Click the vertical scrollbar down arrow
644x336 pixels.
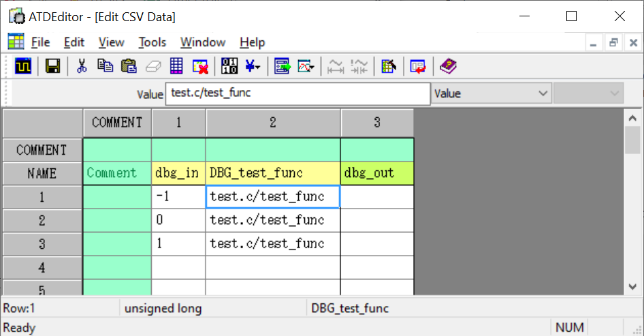click(x=632, y=287)
